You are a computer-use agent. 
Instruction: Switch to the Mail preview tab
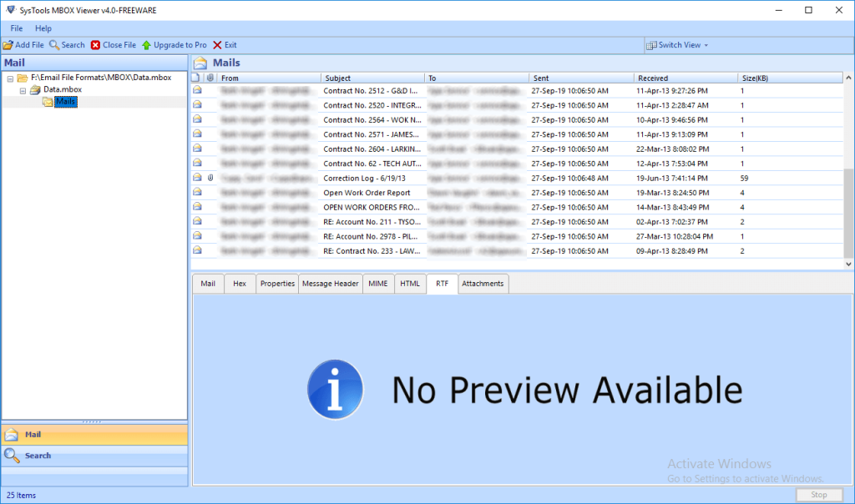(208, 284)
